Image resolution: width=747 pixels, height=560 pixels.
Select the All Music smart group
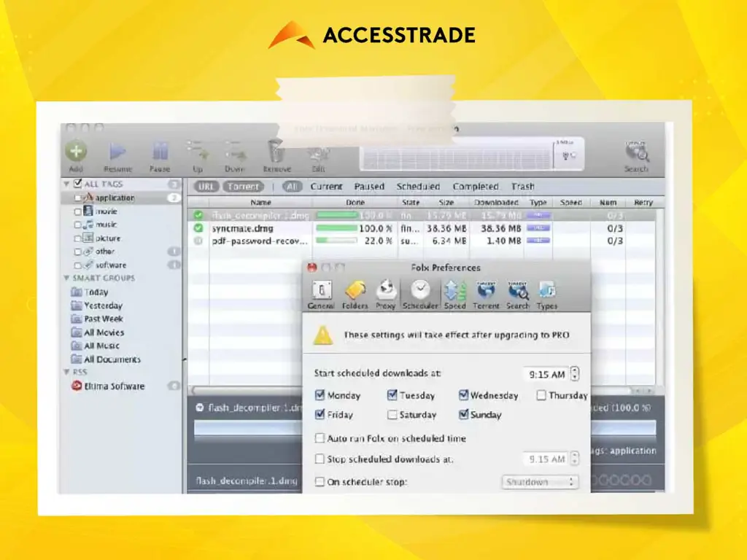click(96, 346)
